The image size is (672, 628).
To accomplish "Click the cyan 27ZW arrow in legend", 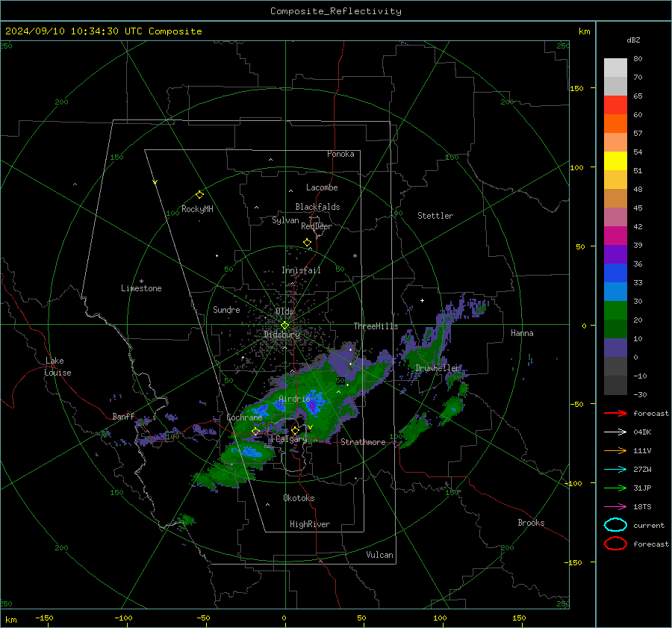I will 615,470.
